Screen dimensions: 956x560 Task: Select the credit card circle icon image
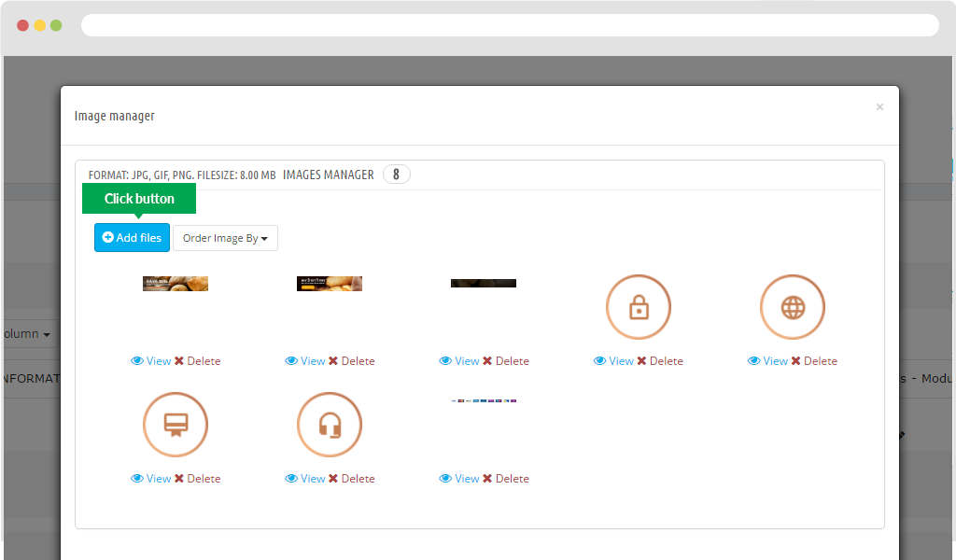click(x=176, y=425)
